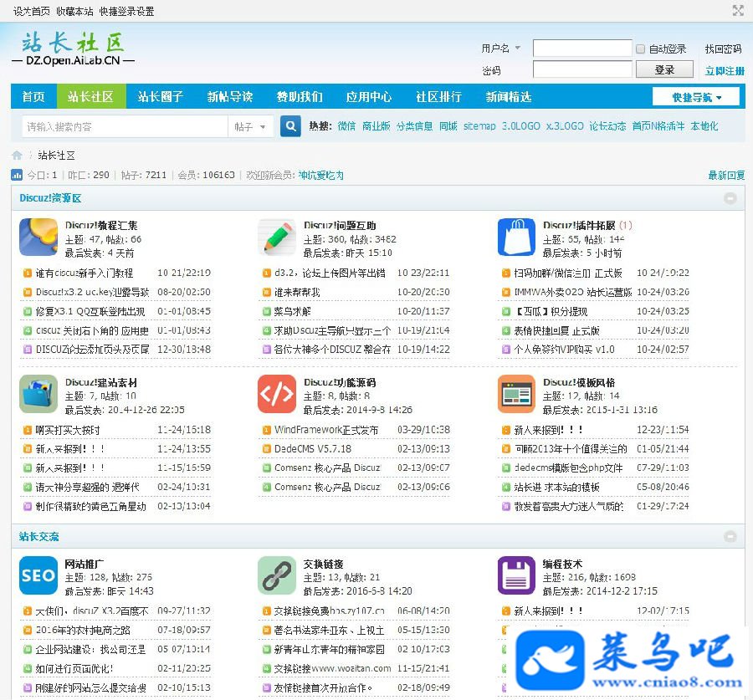Open the Discuz!功能源码 code icon
Viewport: 753px width, 700px height.
coord(277,394)
